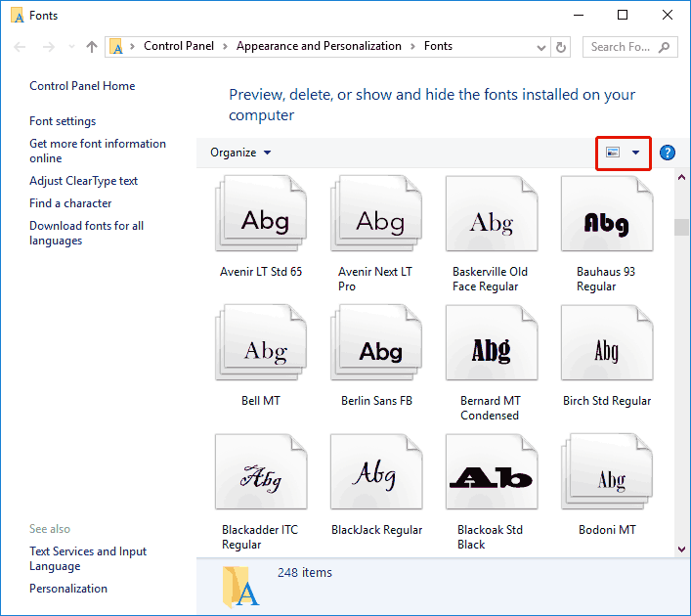This screenshot has height=616, width=691.
Task: Click the 'Birch Std Regular' name label
Action: pos(607,400)
